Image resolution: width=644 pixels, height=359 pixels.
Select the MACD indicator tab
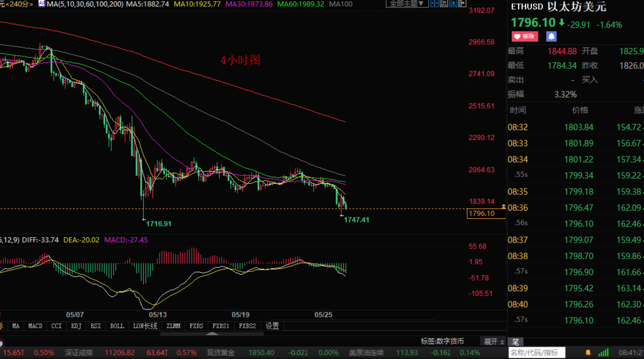35,326
